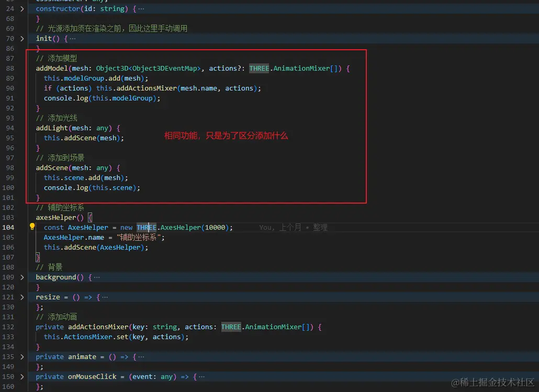
Task: Click the comment "// 添加动画"
Action: 54,317
